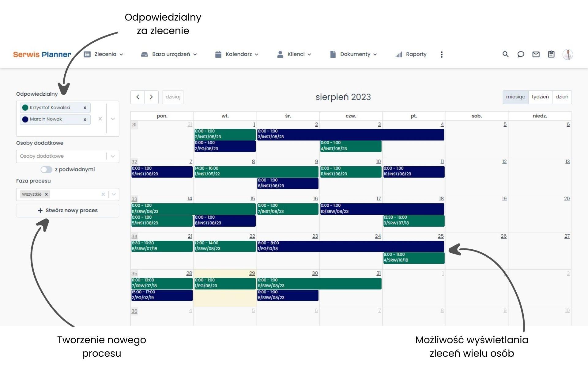
Task: Open the clipboard tasks icon
Action: (x=551, y=54)
